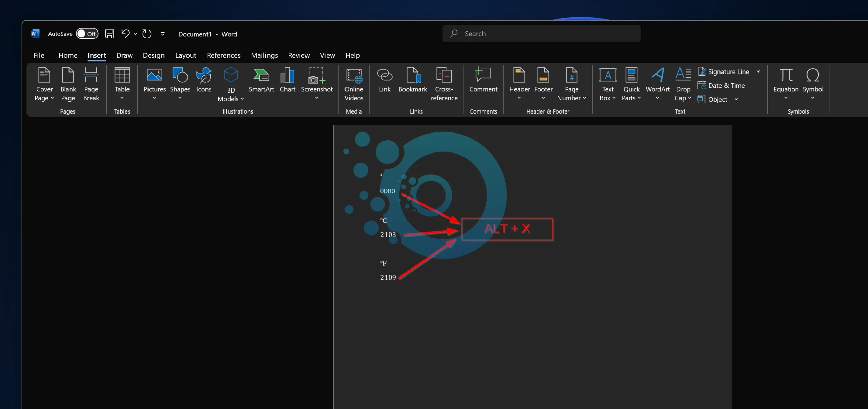Click the Document1 - Word title text
Screen dimensions: 868x409
point(208,34)
